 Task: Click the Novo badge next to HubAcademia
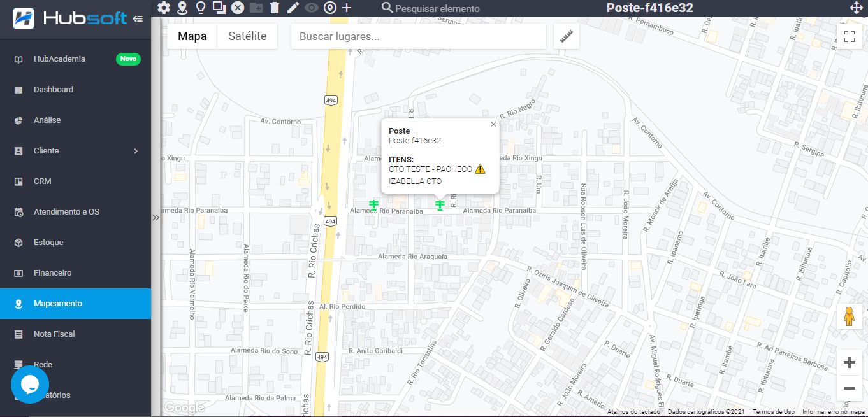click(128, 59)
